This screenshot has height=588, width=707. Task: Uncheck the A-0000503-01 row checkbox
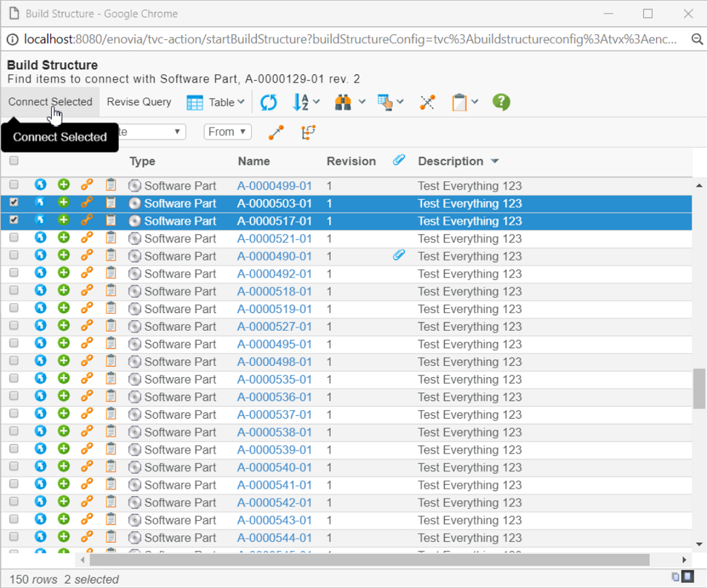[14, 203]
